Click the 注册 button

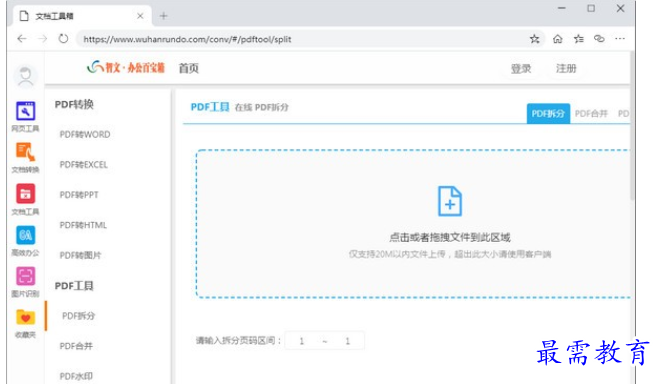(566, 68)
